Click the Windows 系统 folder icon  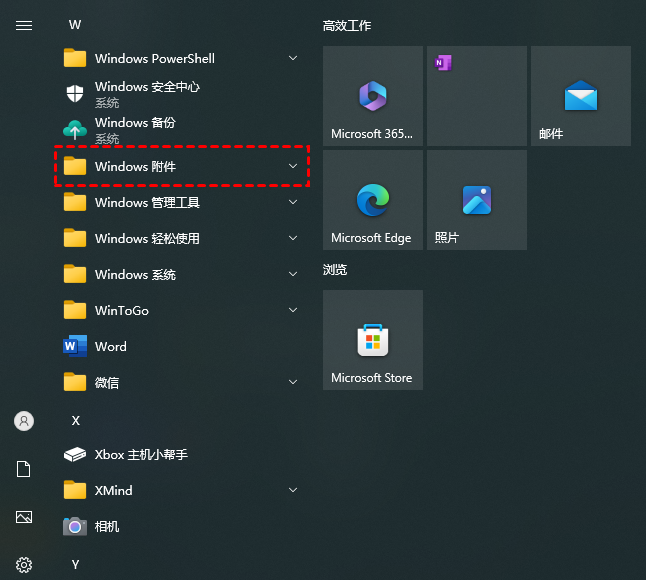(75, 274)
